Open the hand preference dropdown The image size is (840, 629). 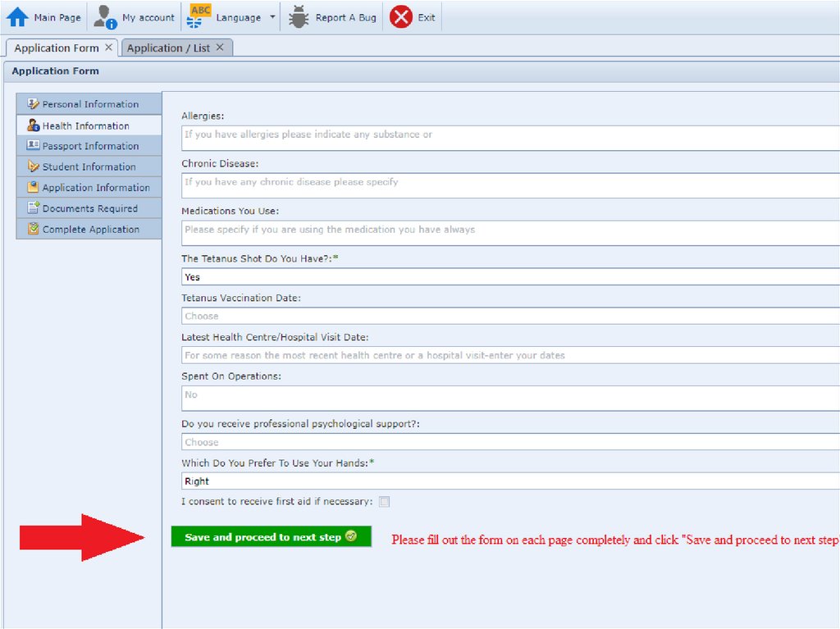[x=509, y=481]
